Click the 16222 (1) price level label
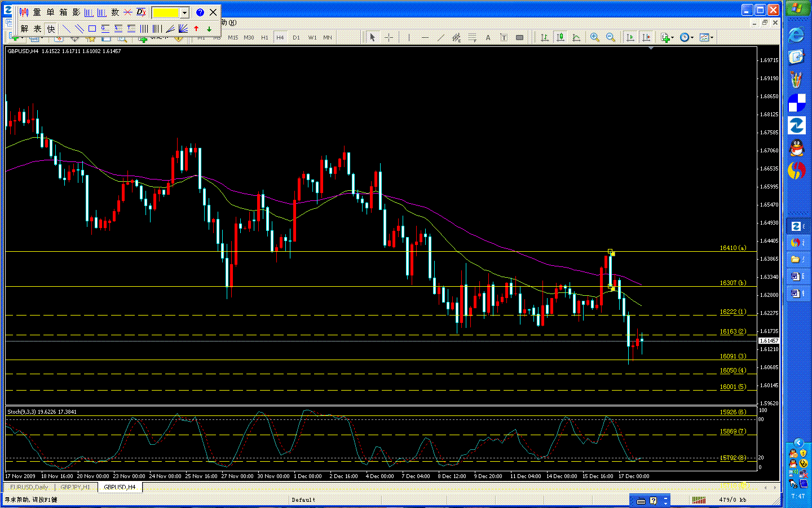 (732, 312)
